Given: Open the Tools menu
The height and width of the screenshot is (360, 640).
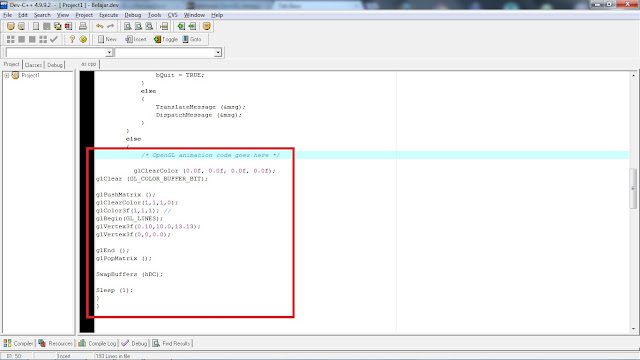Looking at the screenshot, I should (154, 15).
